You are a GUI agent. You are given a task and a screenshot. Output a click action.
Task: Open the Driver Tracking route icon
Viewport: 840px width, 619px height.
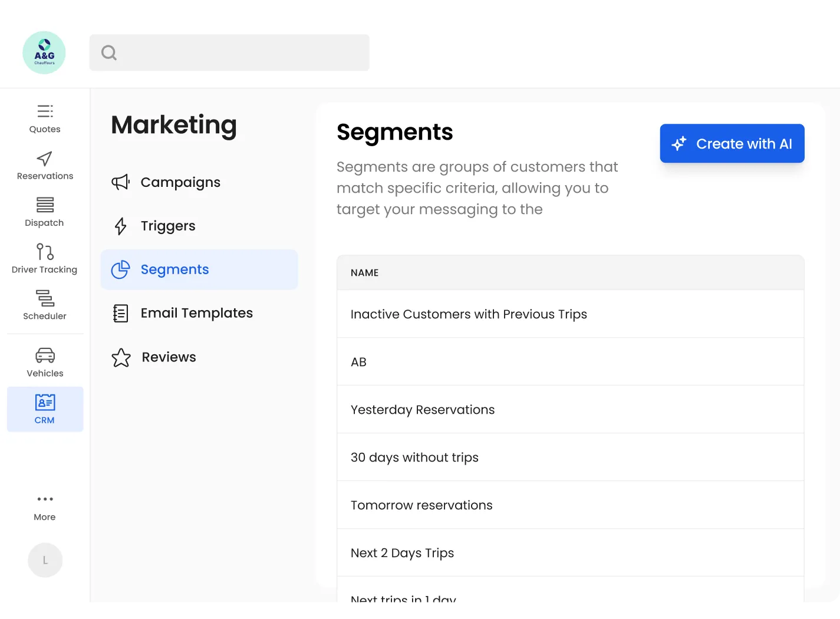click(45, 252)
